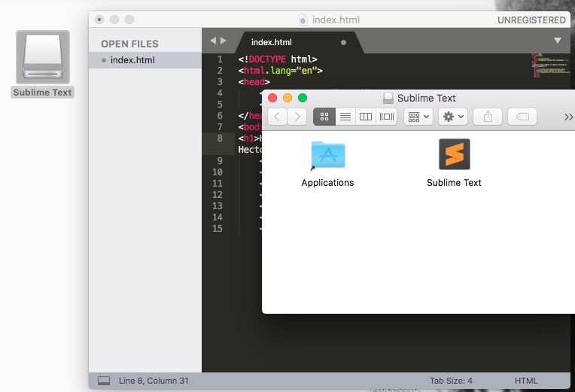Screen dimensions: 575x392
Task: Click the Sublime Text drive icon in the Finder title
Action: 388,98
